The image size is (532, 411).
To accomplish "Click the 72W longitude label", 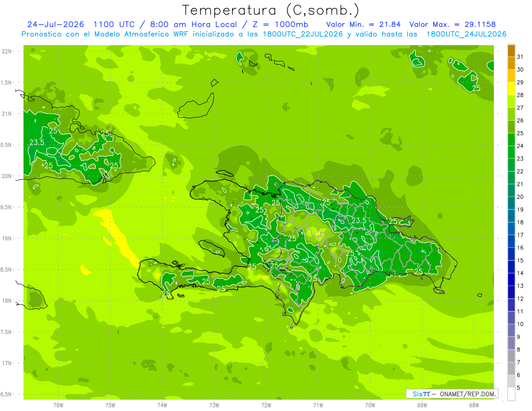I will 266,405.
